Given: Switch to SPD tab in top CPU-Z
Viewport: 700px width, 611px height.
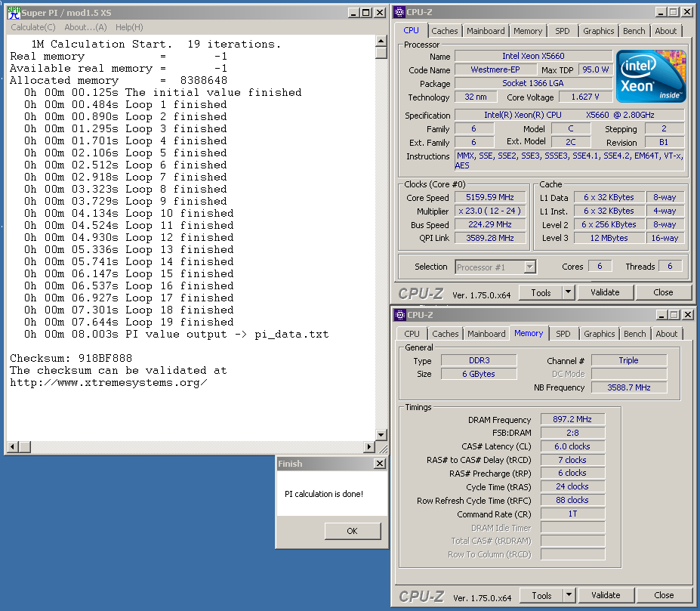Looking at the screenshot, I should coord(563,31).
